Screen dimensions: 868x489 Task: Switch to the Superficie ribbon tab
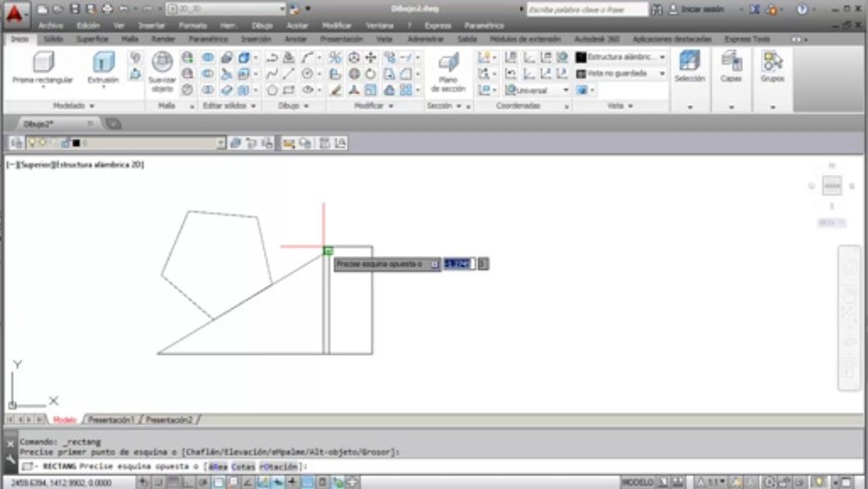coord(92,39)
